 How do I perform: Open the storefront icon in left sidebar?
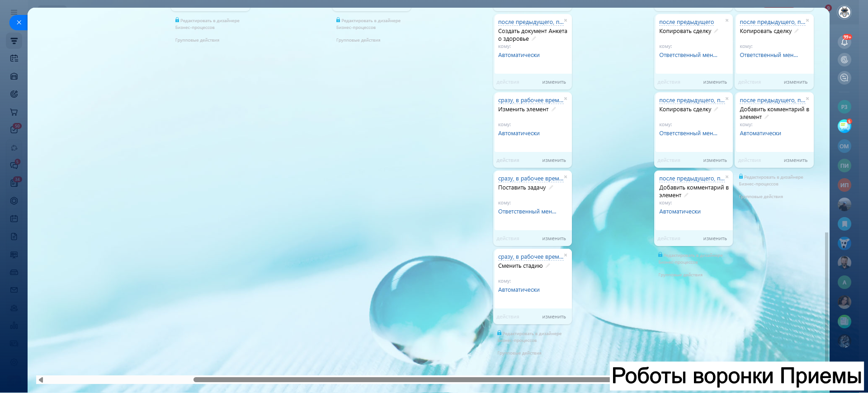pyautogui.click(x=14, y=76)
